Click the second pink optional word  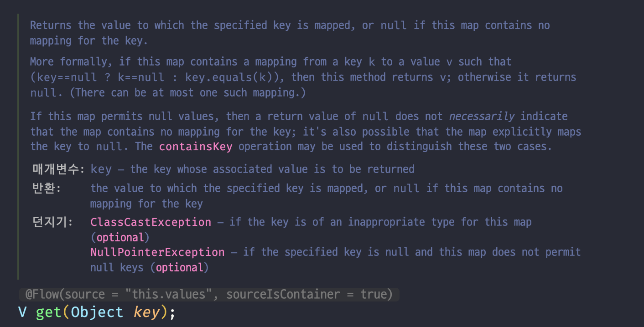[x=180, y=268]
